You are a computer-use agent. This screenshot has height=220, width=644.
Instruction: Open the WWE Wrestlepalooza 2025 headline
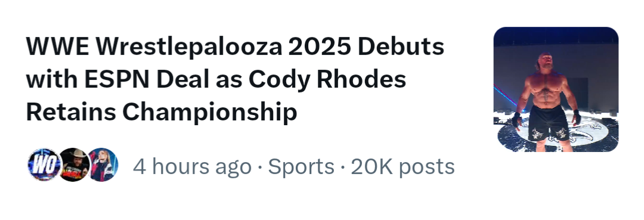(235, 79)
